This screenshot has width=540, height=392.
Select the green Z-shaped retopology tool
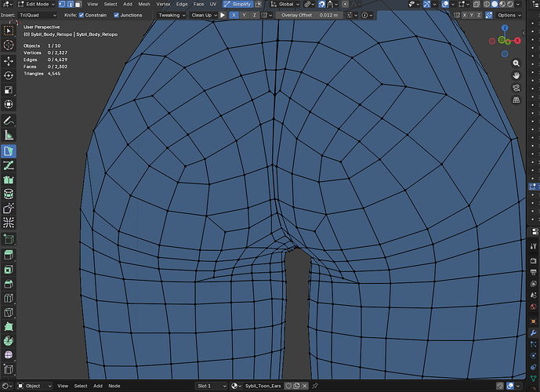9,165
